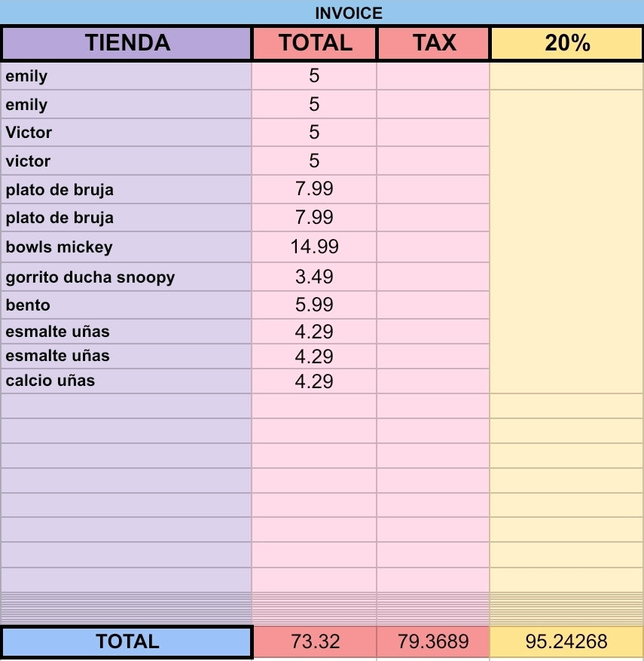Select the 3.49 price cell

click(x=314, y=277)
